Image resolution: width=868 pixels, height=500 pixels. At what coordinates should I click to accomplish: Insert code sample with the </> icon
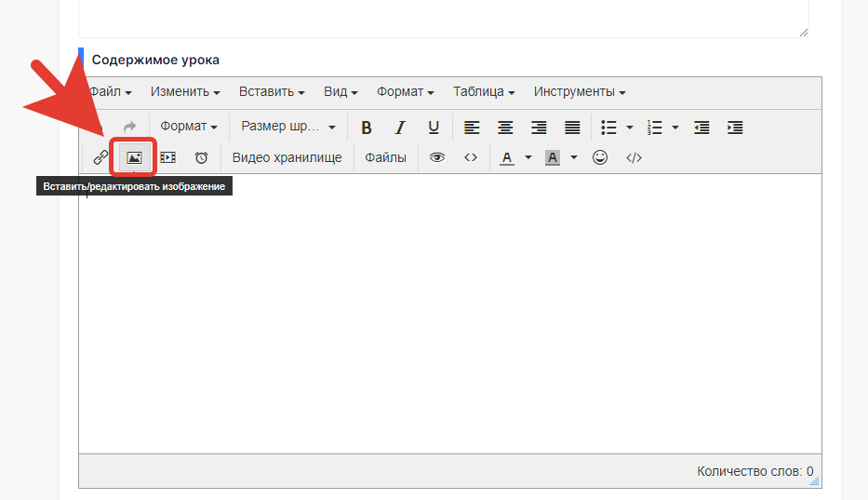click(634, 157)
